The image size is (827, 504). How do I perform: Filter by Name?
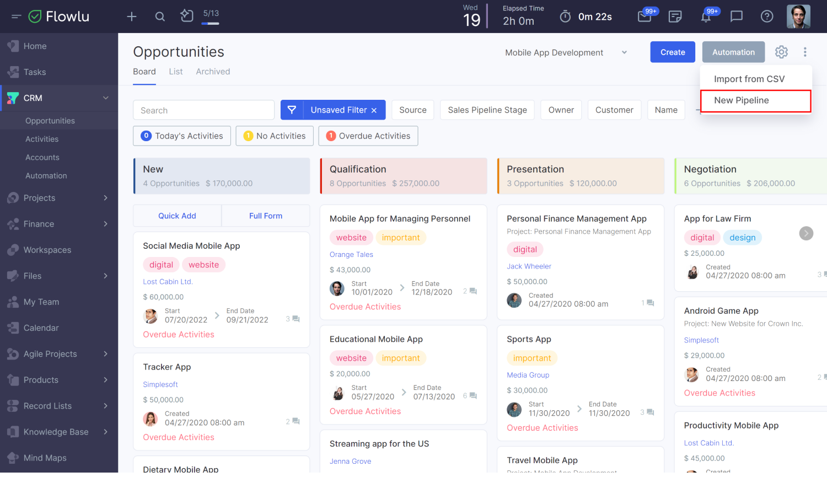tap(666, 110)
